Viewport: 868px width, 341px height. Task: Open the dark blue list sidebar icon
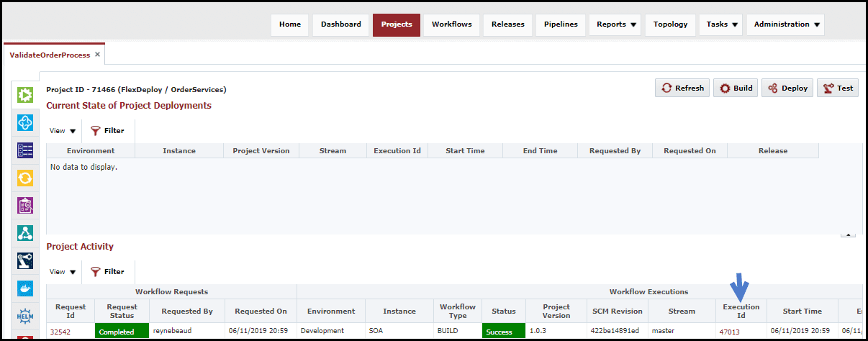tap(25, 150)
